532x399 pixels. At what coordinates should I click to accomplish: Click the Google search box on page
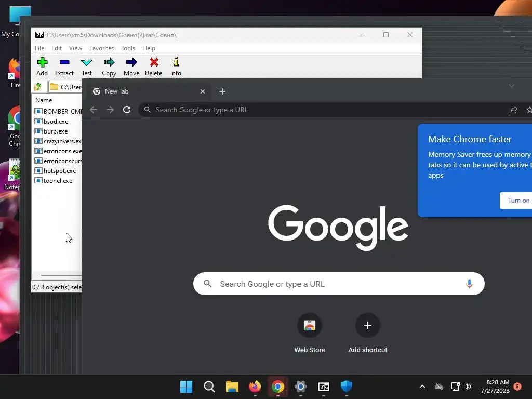click(x=339, y=284)
